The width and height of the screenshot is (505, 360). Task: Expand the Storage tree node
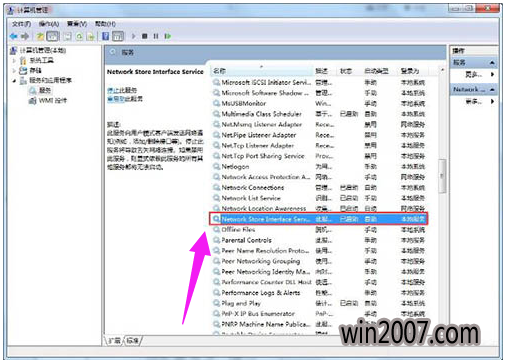pyautogui.click(x=14, y=71)
